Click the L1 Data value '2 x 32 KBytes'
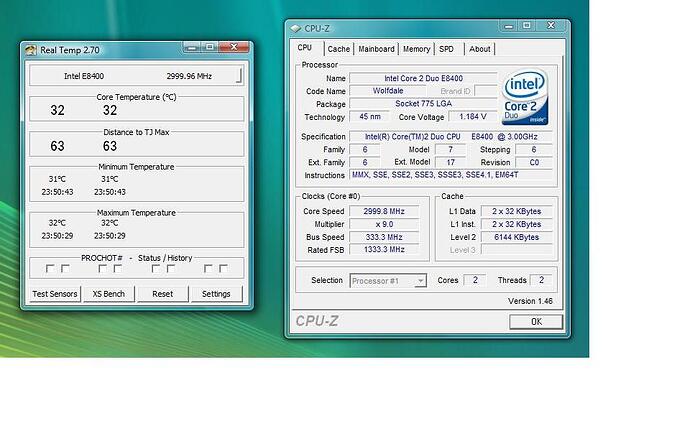The height and width of the screenshot is (431, 690). point(517,211)
